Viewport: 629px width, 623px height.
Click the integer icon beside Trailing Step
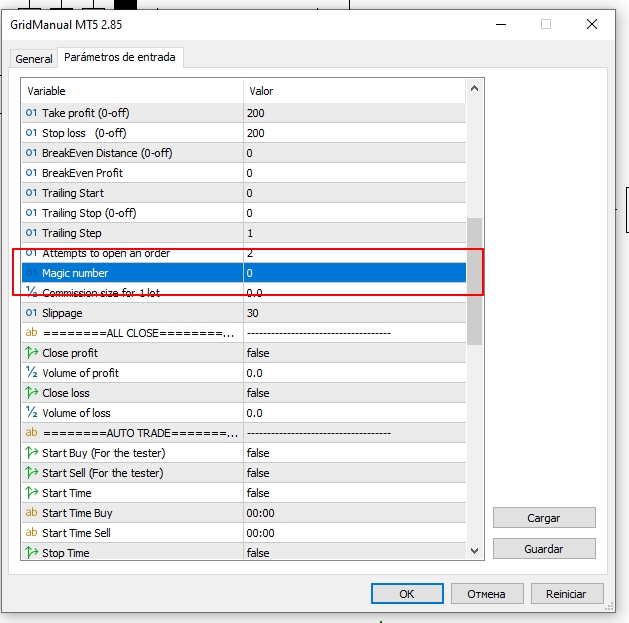(x=31, y=233)
